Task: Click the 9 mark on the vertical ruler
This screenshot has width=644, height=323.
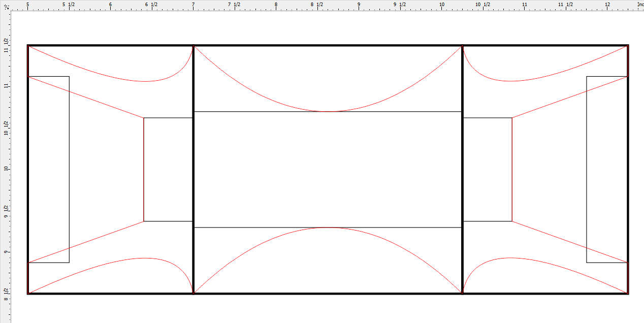Action: [x=6, y=251]
